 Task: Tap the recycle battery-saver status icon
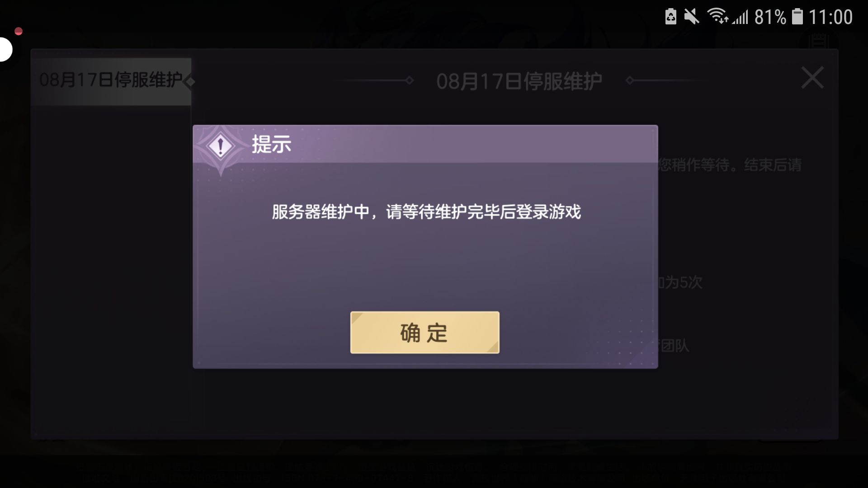click(671, 17)
